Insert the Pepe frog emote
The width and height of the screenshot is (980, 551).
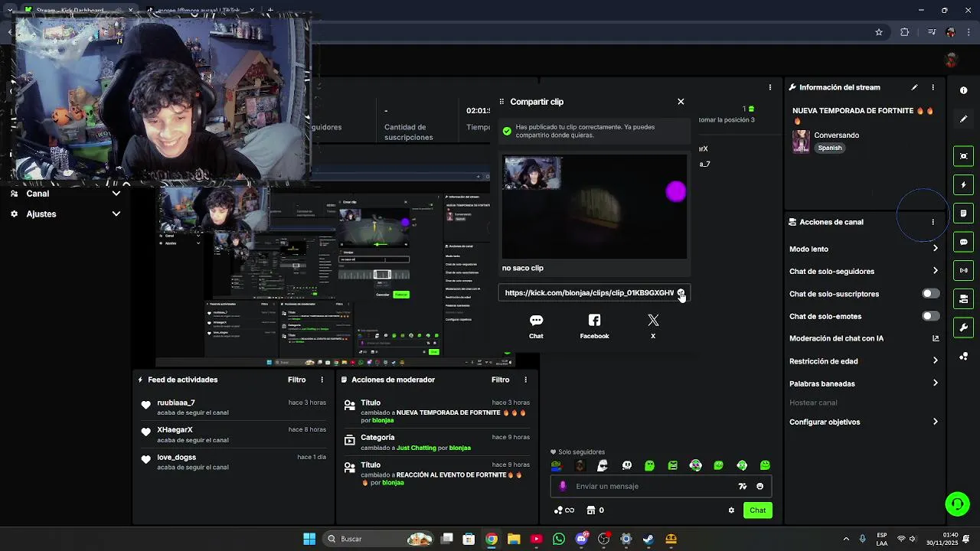[x=557, y=465]
